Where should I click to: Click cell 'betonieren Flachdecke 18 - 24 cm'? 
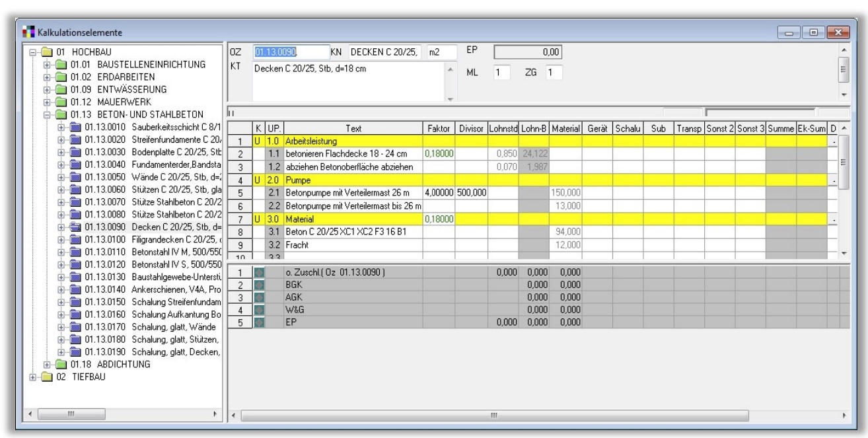coord(353,155)
